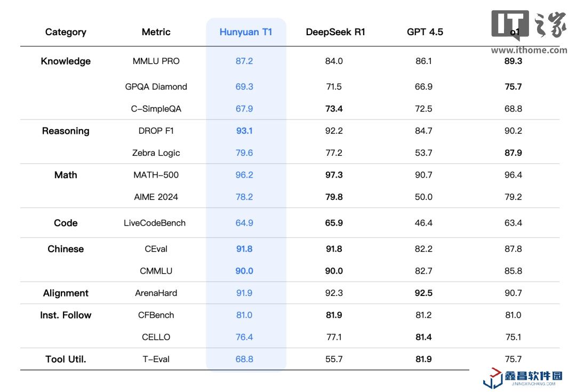
Task: Click the 鑫昌软件园 logo icon
Action: pyautogui.click(x=493, y=377)
